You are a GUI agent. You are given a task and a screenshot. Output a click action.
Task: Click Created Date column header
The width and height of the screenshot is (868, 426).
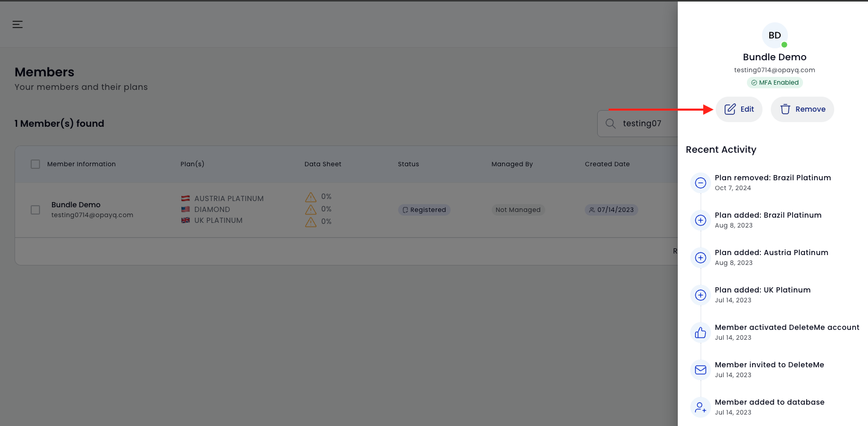pos(607,164)
